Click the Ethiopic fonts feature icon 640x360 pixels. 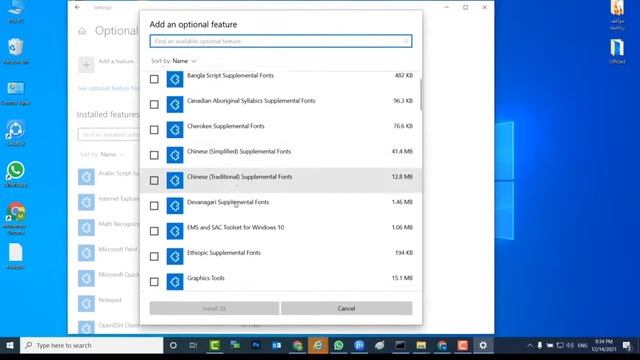[x=175, y=256]
